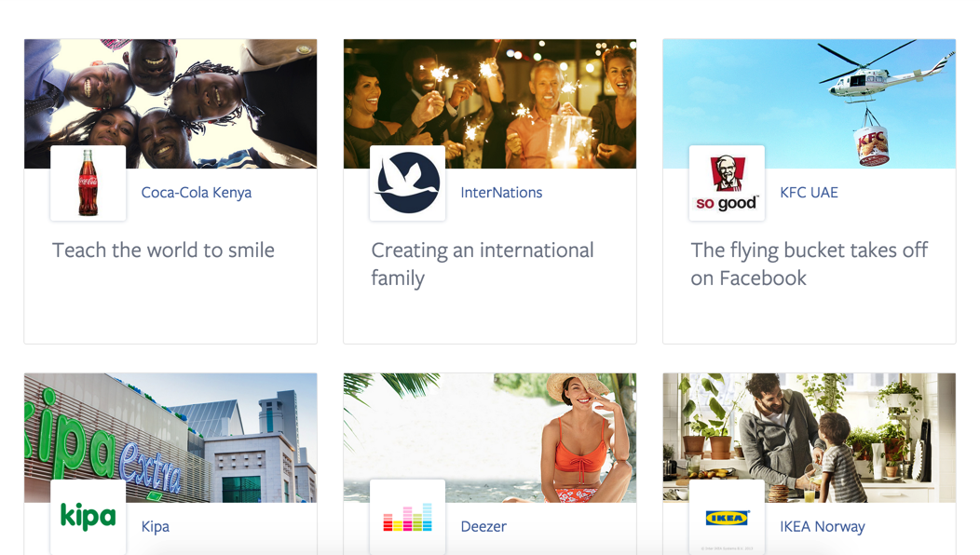Screen dimensions: 980x555
Task: Go to the Deezer name link
Action: tap(483, 527)
